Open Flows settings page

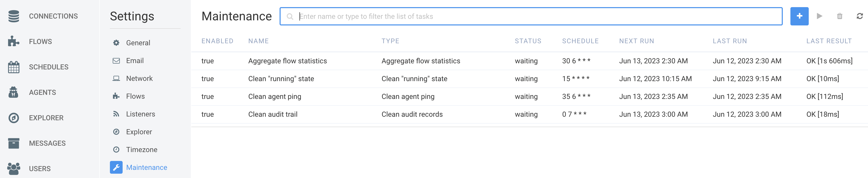[135, 96]
